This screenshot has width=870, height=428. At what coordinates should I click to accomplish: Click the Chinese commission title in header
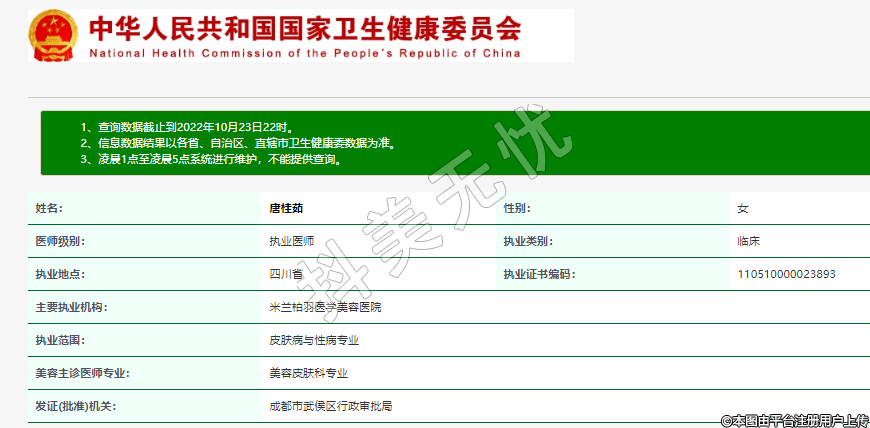pos(305,29)
